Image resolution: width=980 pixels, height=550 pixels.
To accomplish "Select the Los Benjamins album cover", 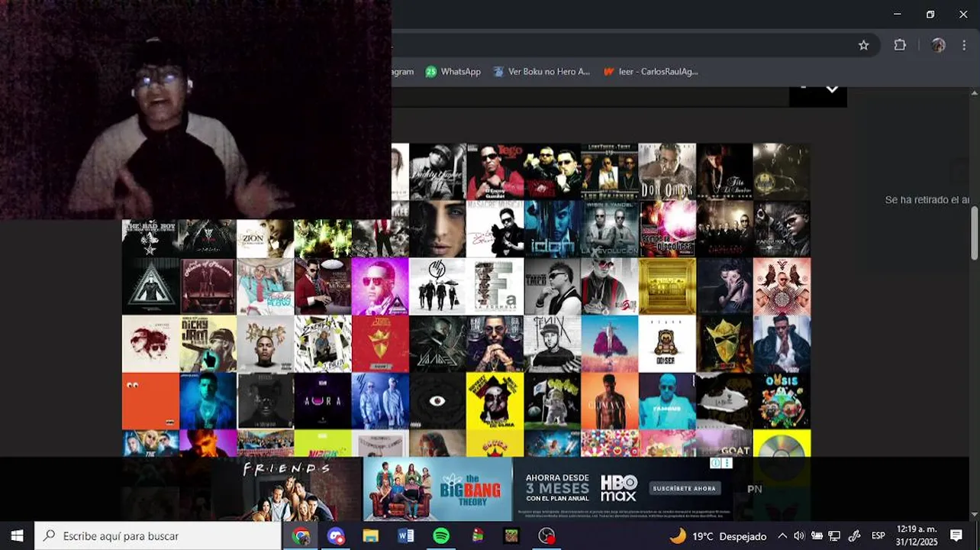I will [x=610, y=171].
